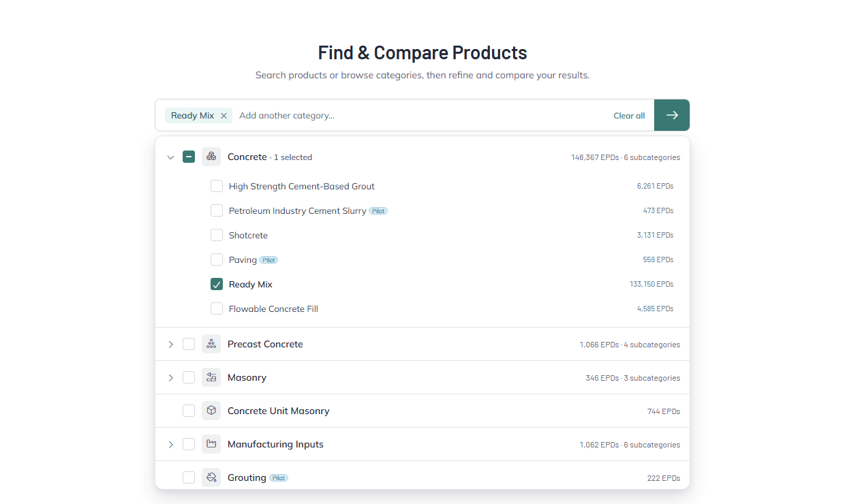The width and height of the screenshot is (845, 504).
Task: Click the Ready Mix chip label
Action: 192,116
